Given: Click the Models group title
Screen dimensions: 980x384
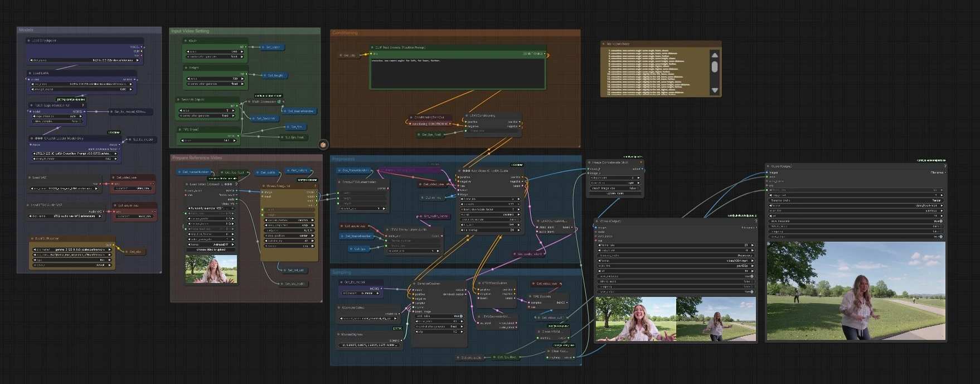Looking at the screenshot, I should tap(26, 30).
